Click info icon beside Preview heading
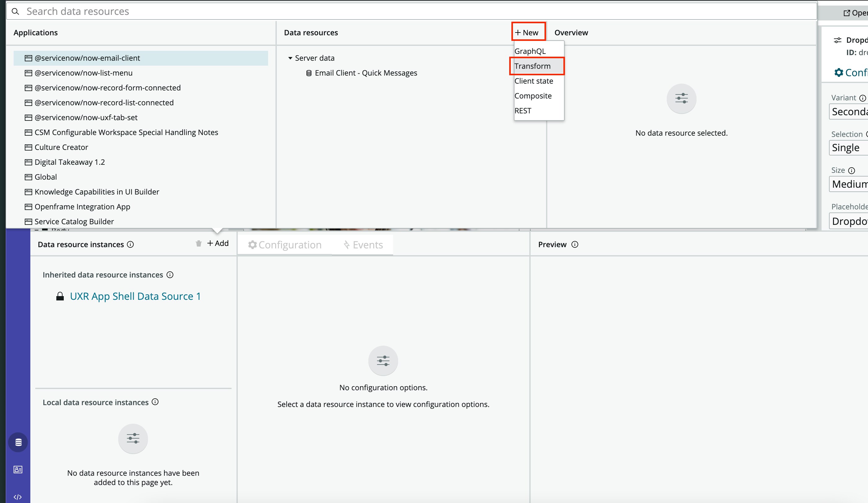 tap(575, 244)
